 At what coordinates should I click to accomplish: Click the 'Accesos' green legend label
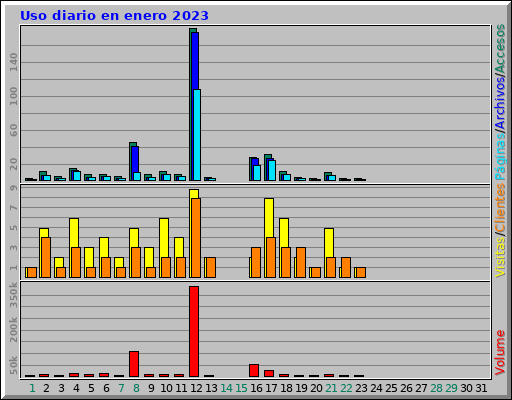pos(500,48)
